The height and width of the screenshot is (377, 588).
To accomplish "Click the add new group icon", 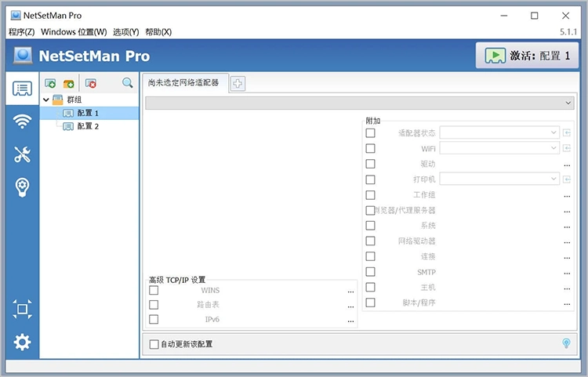I will coord(69,83).
